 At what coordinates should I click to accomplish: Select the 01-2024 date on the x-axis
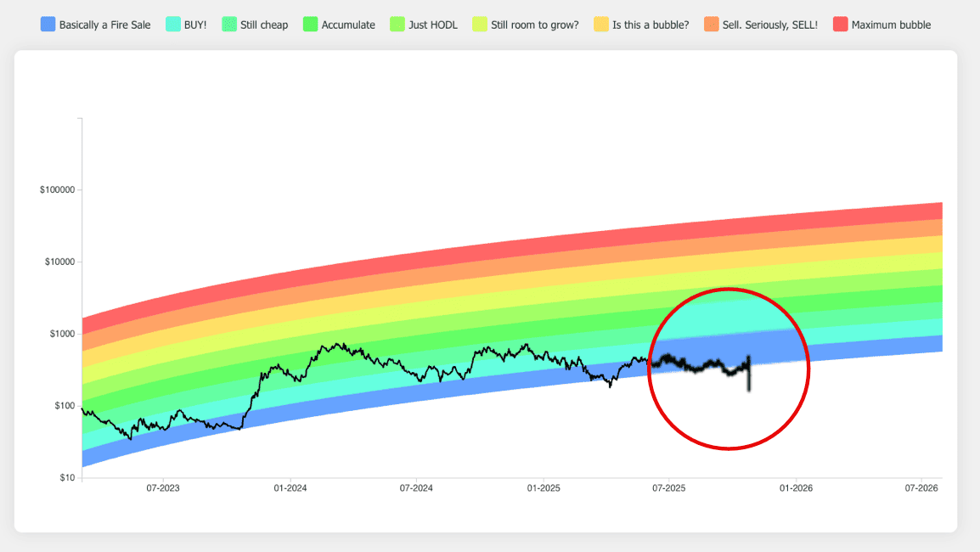tap(290, 488)
